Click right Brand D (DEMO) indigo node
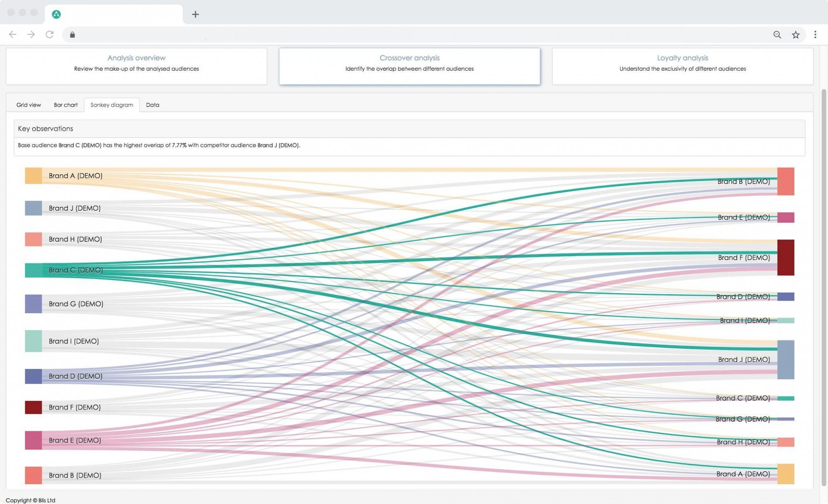Screen dimensions: 828x504 tap(786, 296)
